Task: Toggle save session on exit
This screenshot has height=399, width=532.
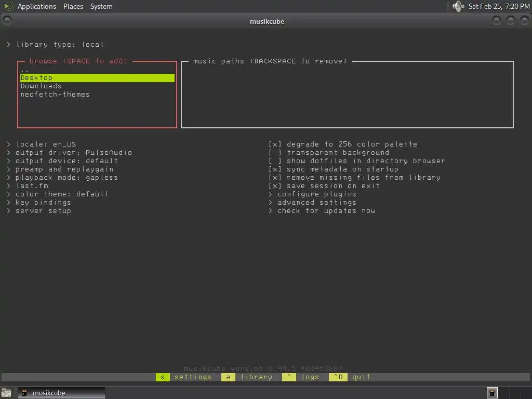Action: (324, 186)
